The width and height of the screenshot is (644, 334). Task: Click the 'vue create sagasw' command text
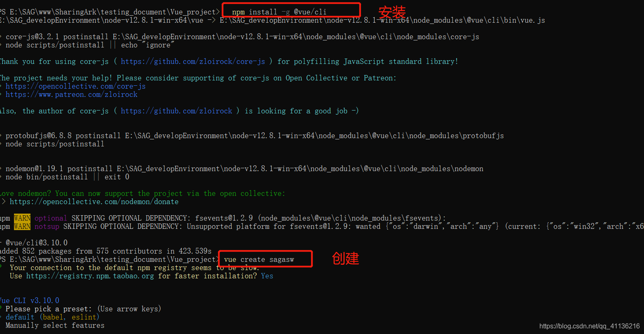259,259
